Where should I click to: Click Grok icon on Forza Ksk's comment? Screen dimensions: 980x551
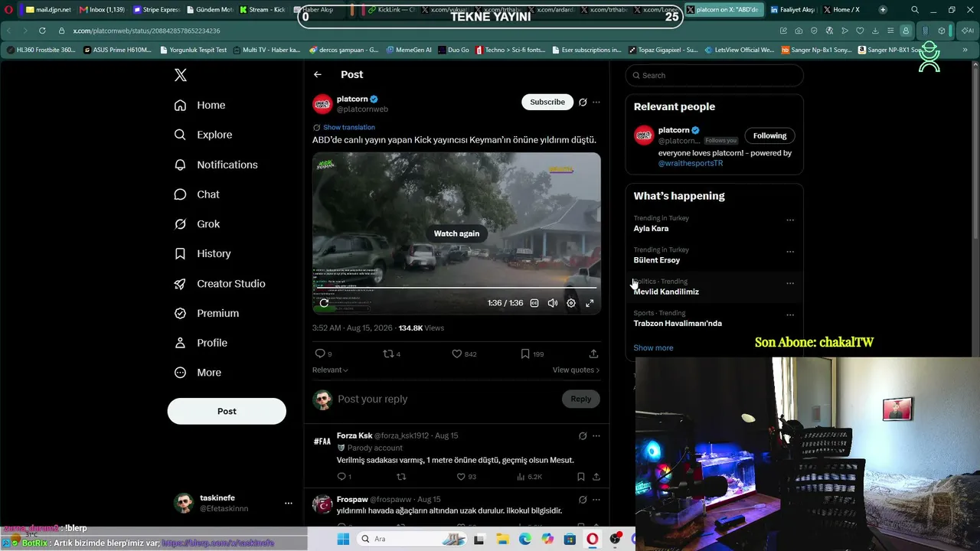point(583,436)
